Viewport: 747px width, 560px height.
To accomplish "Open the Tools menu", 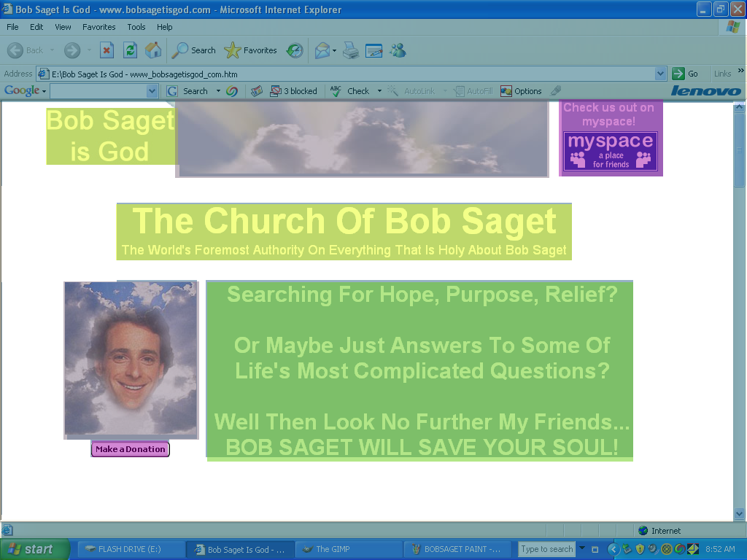I will click(136, 27).
